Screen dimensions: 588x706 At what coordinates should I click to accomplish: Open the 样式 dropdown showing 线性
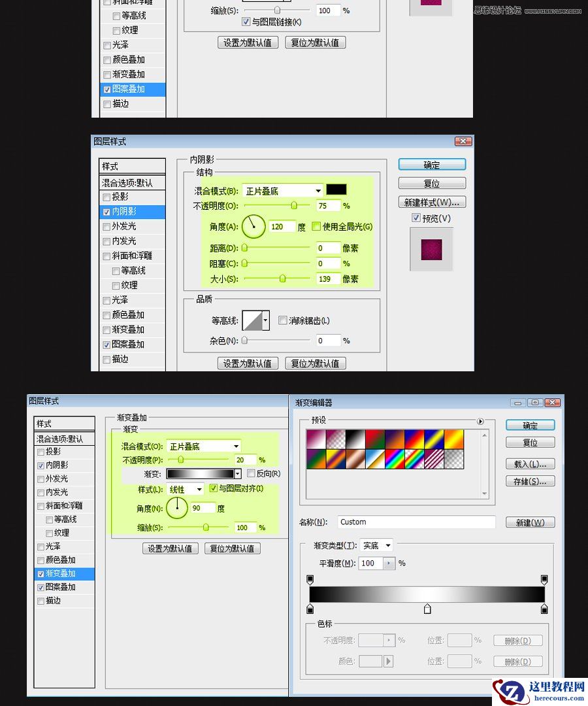[185, 489]
